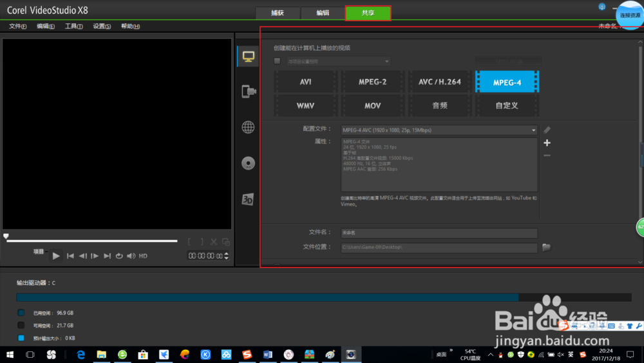The height and width of the screenshot is (363, 644).
Task: Click the output drive usage bar
Action: [324, 297]
